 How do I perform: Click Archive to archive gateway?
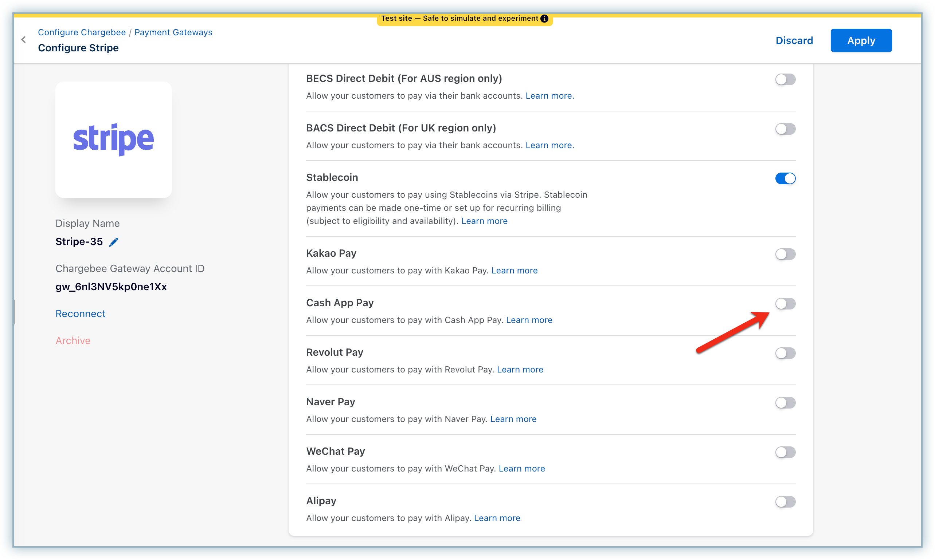73,340
